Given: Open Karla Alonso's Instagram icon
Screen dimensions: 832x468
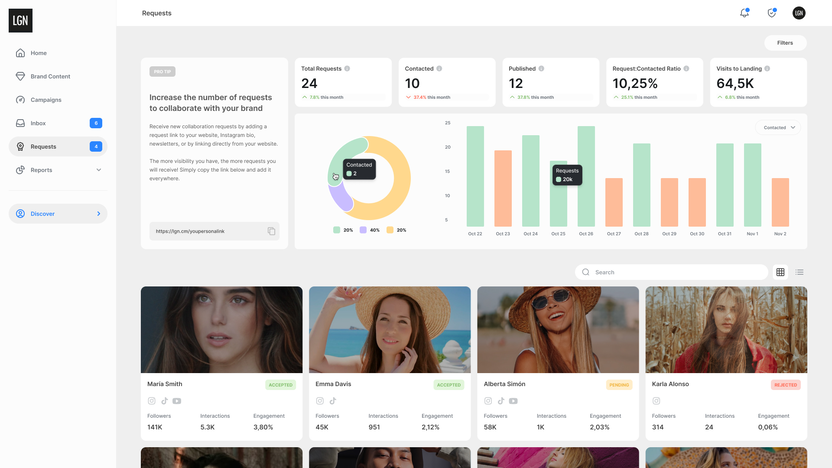Looking at the screenshot, I should point(656,401).
